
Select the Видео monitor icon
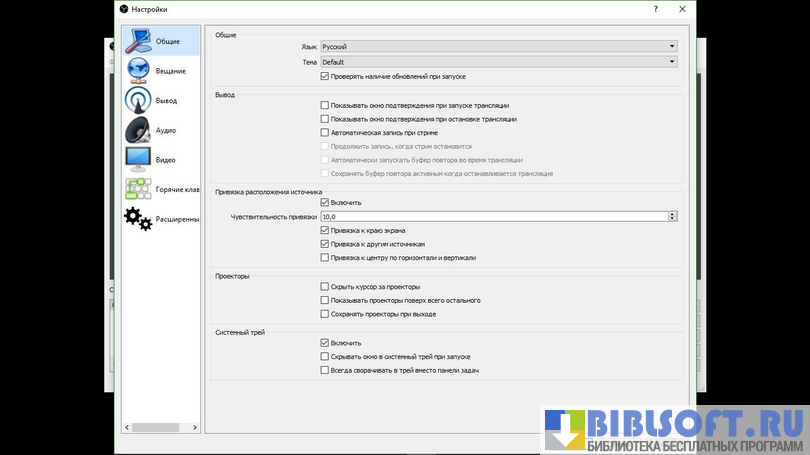point(138,159)
